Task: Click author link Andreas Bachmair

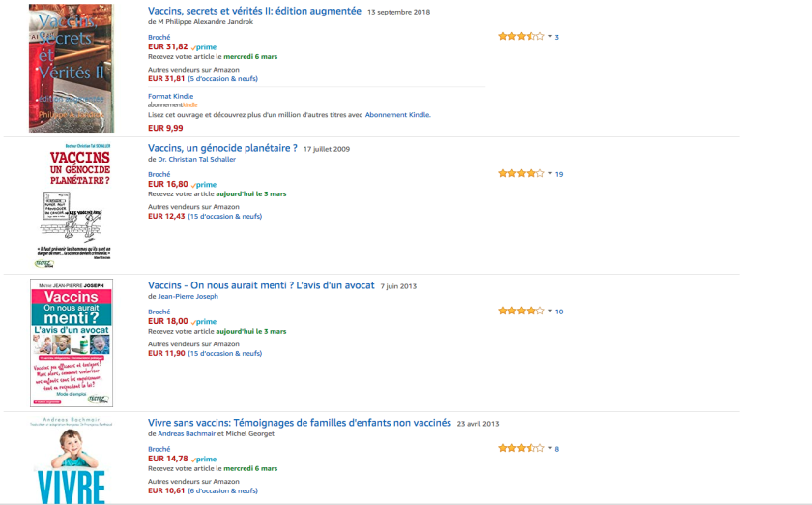Action: (187, 434)
